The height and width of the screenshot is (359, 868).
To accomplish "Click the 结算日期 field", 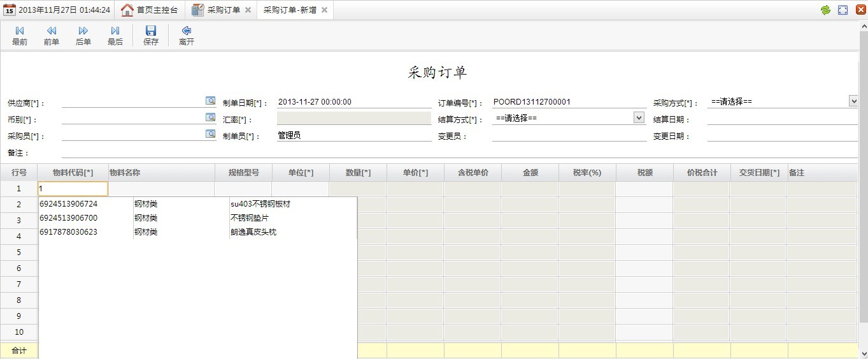I will pos(783,119).
